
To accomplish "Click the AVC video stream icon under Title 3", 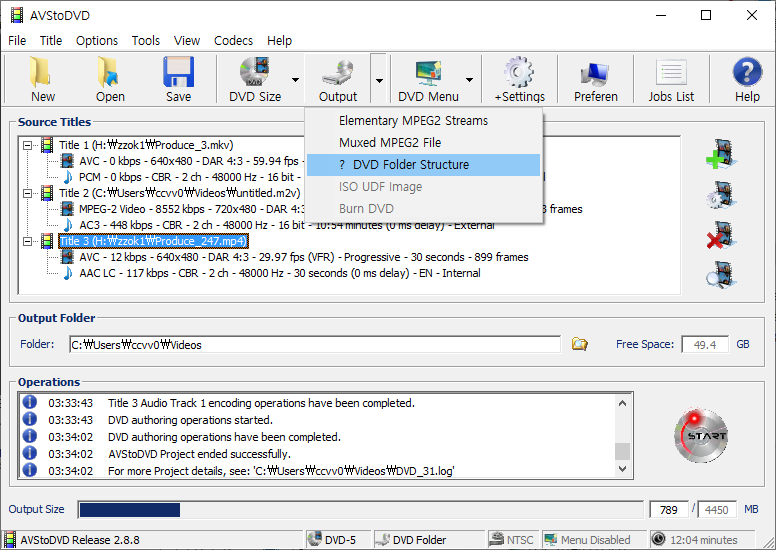I will pyautogui.click(x=67, y=257).
